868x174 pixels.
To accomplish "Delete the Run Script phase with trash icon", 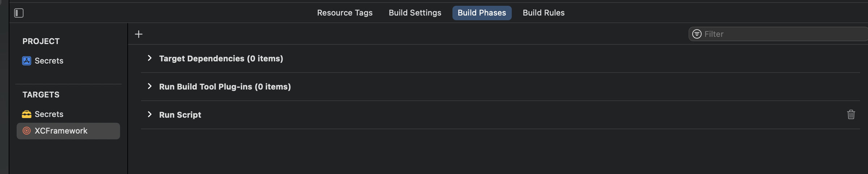I will tap(851, 114).
